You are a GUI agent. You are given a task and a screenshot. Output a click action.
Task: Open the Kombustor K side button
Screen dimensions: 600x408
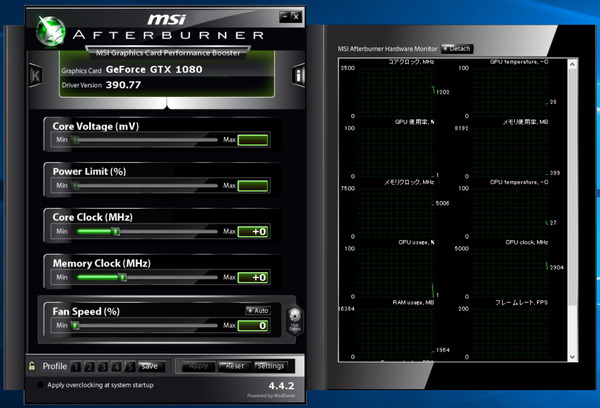[x=36, y=75]
